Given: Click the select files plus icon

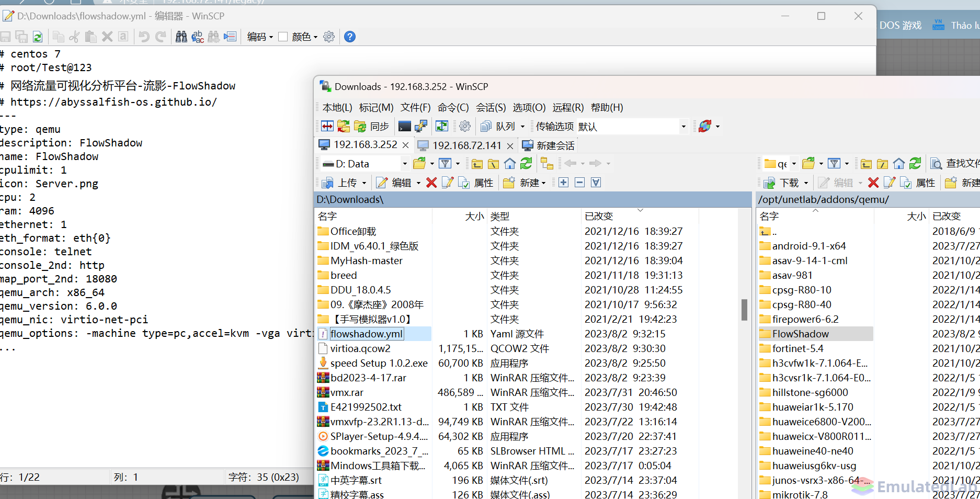Looking at the screenshot, I should [x=563, y=183].
